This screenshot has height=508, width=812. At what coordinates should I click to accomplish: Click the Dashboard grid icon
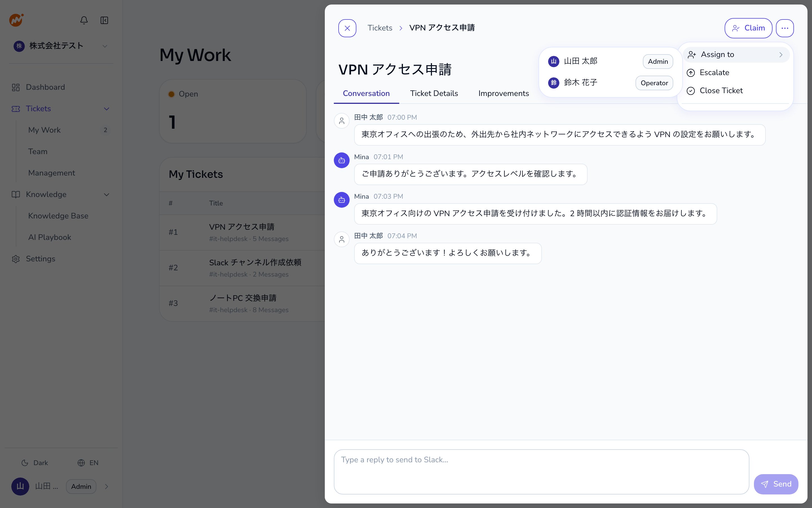[16, 87]
